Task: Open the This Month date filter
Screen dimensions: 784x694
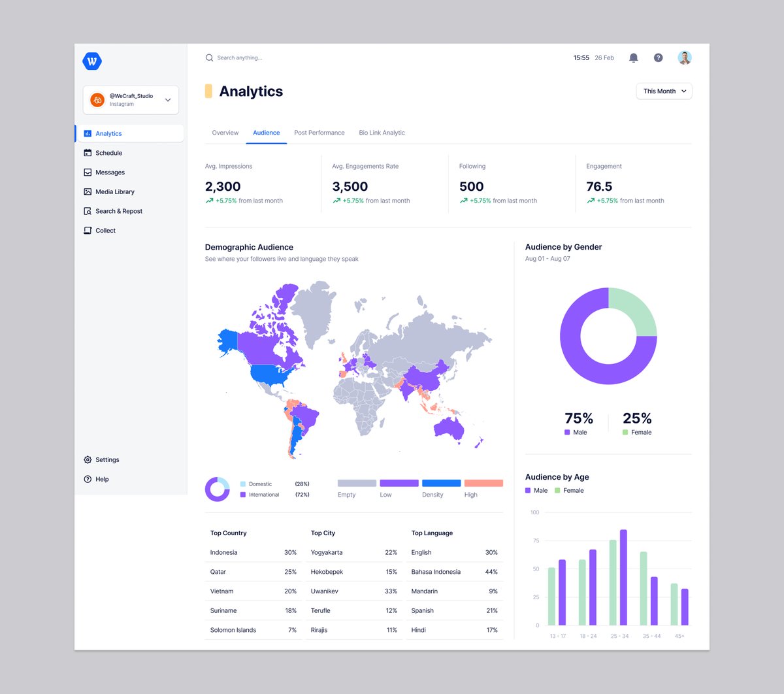Action: click(x=664, y=91)
